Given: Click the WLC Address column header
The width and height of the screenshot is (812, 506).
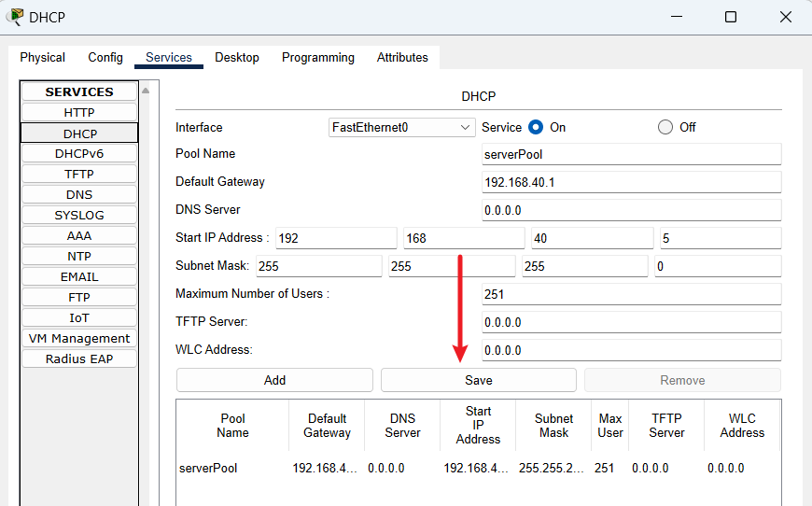Looking at the screenshot, I should click(742, 426).
